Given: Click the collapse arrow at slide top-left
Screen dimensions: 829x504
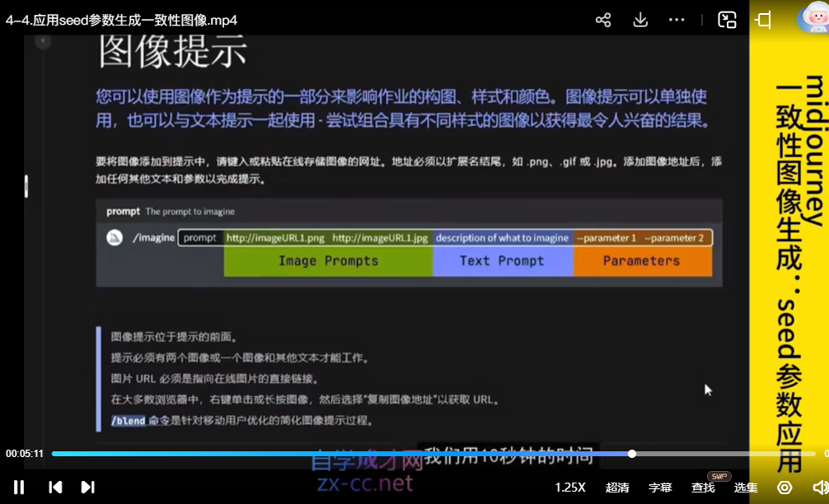Looking at the screenshot, I should point(43,40).
